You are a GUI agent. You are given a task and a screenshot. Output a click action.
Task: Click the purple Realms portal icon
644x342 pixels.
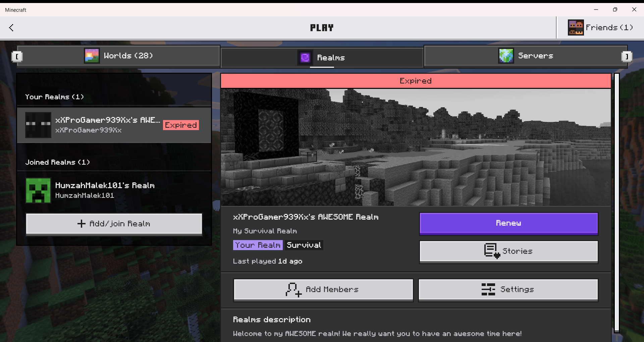pos(305,58)
